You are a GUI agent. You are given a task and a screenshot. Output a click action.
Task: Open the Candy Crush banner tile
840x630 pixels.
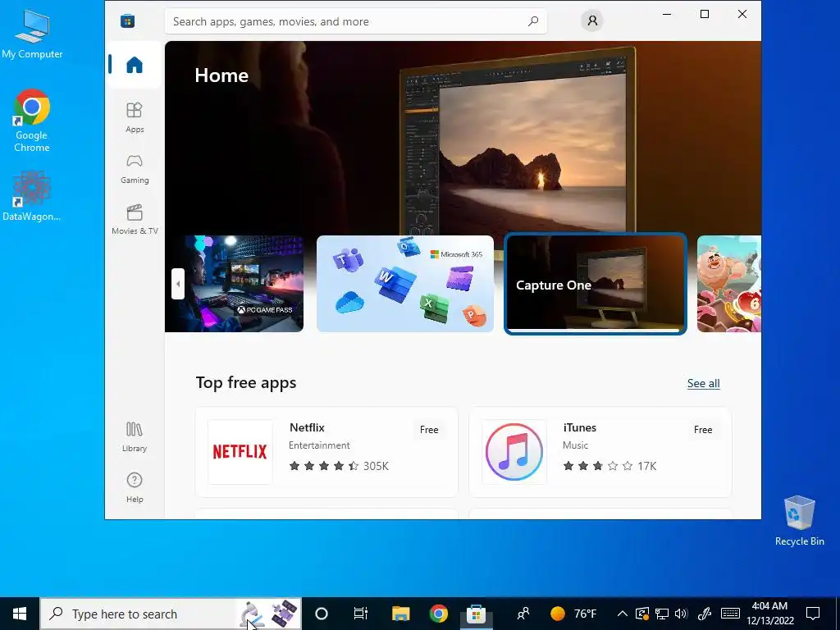tap(729, 284)
